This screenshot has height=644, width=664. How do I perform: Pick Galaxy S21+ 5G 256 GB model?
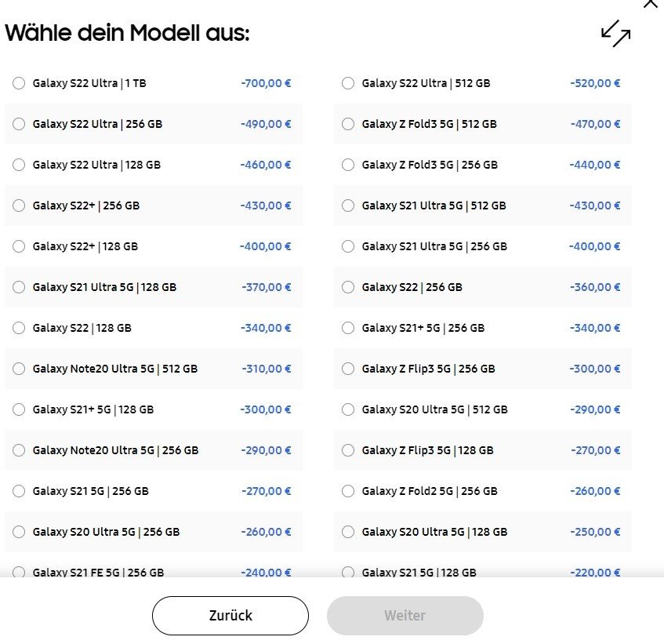(348, 328)
